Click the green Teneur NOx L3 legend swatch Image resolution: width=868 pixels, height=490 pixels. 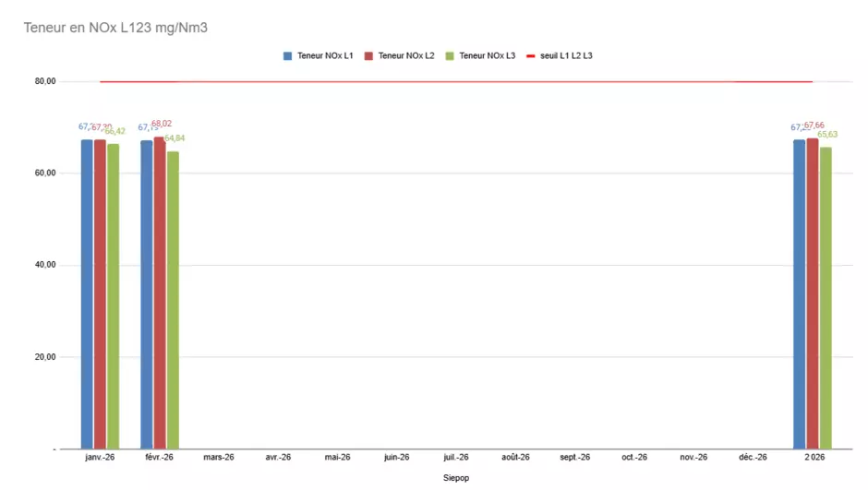(x=450, y=56)
